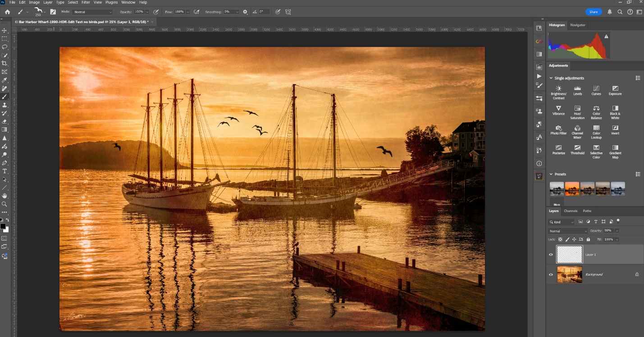This screenshot has width=644, height=337.
Task: Select the Background layer thumbnail
Action: [569, 274]
